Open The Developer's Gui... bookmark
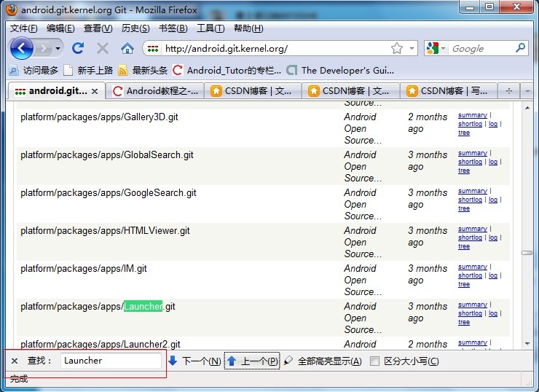539x392 pixels. 340,71
